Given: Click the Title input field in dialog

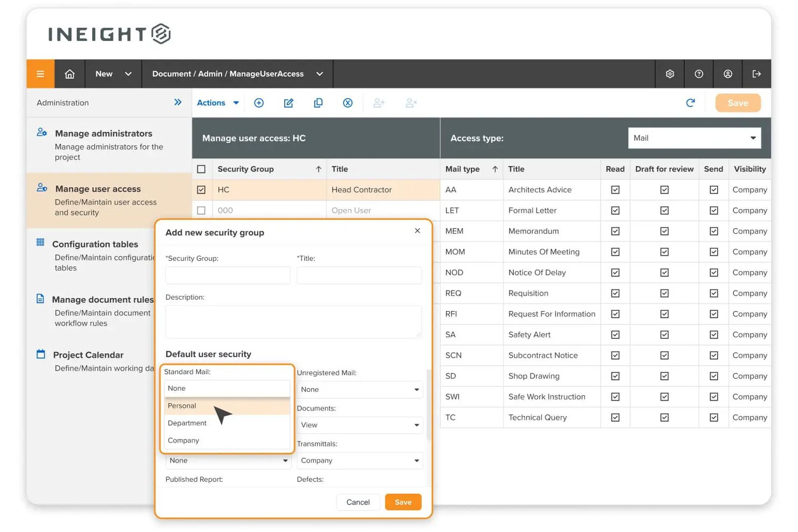Looking at the screenshot, I should coord(359,275).
